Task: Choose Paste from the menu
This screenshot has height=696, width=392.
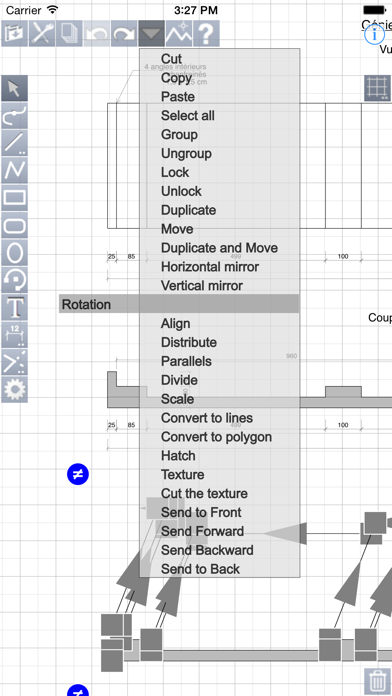Action: pyautogui.click(x=178, y=96)
